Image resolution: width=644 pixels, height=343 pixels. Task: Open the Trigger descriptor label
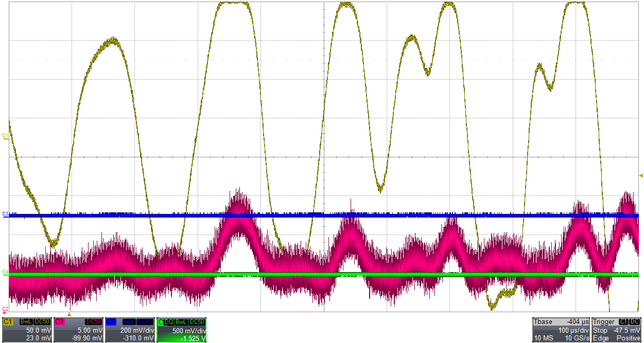pos(604,322)
